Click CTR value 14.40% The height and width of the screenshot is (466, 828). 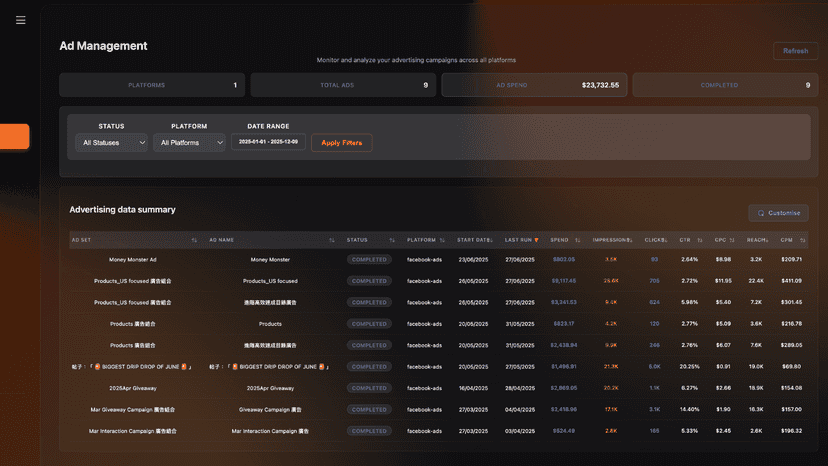tap(689, 409)
